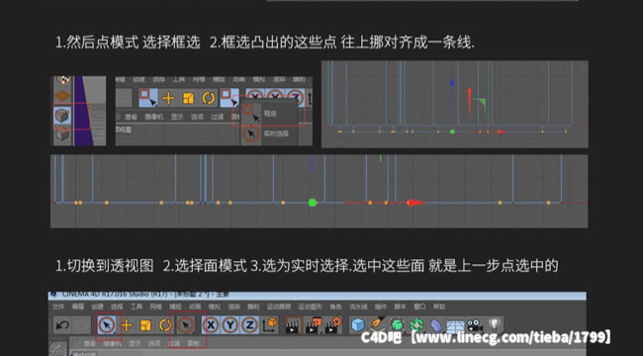Click the greyed Redo button in R17 toolbar
Screen dimensions: 644x356
coord(81,325)
